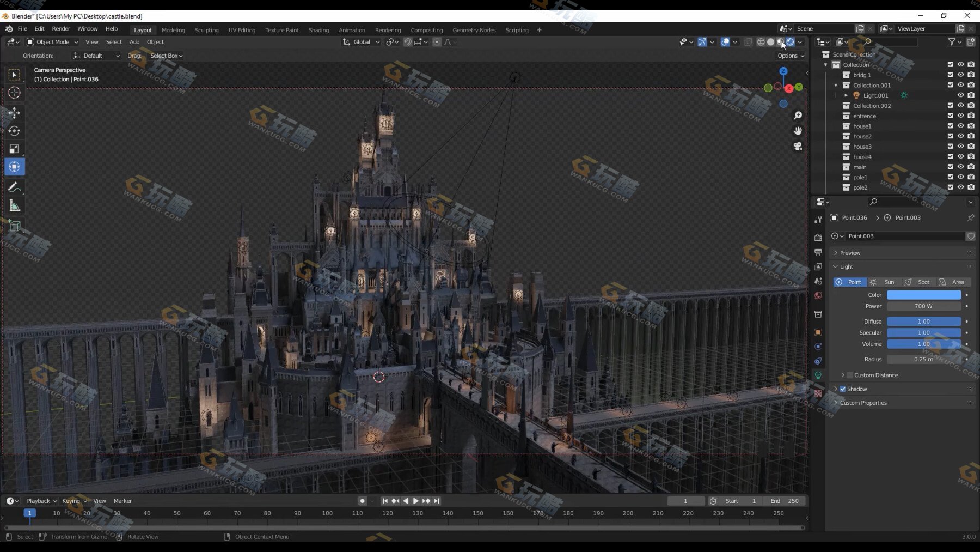Open the File menu

[22, 29]
